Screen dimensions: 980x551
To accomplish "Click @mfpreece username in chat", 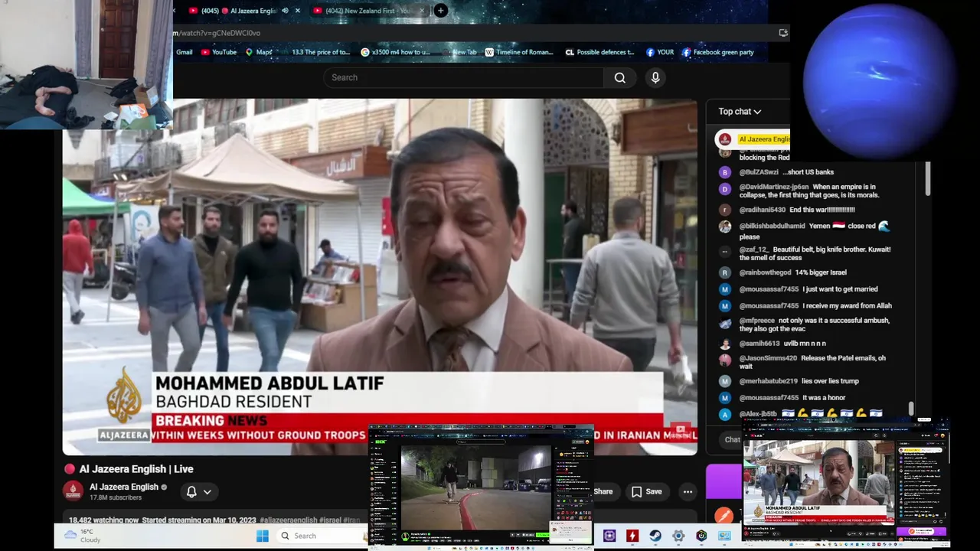I will pos(756,321).
